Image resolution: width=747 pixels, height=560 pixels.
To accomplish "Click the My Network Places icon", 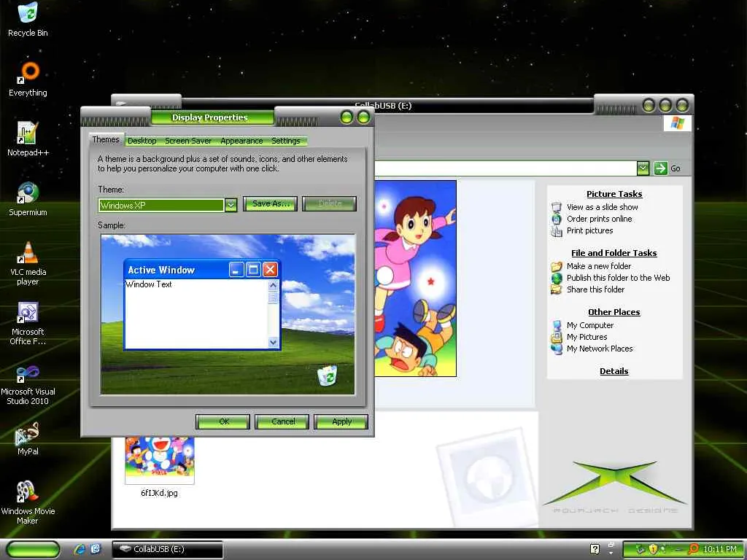I will pos(556,349).
